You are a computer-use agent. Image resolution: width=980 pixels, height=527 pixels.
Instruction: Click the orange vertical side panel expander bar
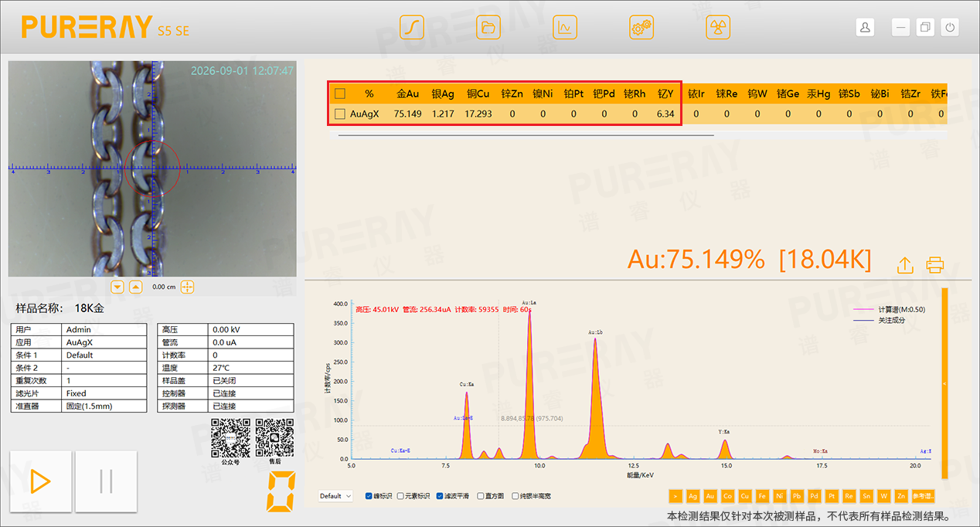pyautogui.click(x=944, y=384)
